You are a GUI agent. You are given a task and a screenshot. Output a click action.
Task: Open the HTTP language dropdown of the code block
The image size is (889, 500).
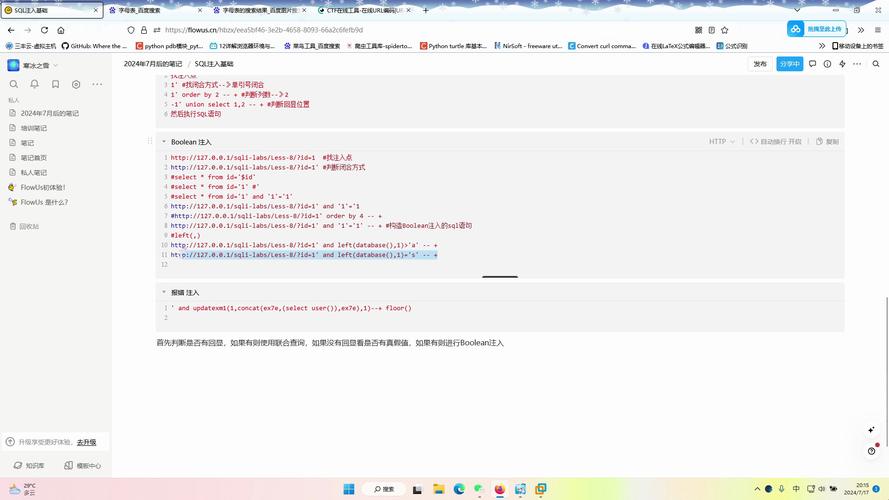pos(722,142)
